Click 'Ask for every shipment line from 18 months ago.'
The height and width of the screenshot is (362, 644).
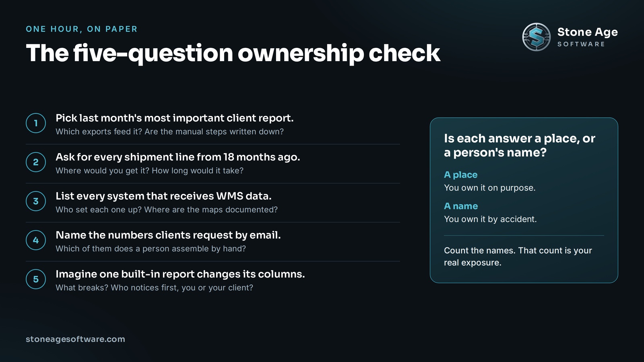point(178,157)
